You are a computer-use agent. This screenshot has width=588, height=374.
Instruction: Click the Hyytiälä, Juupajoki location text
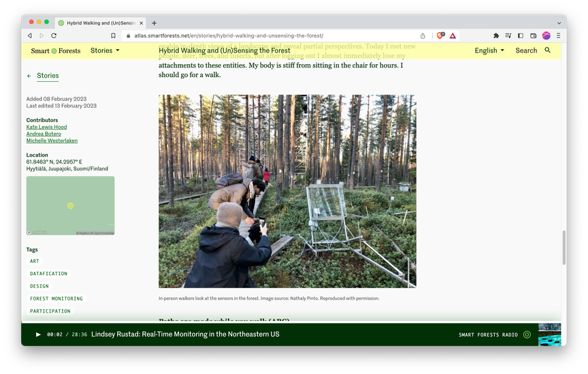tap(67, 168)
